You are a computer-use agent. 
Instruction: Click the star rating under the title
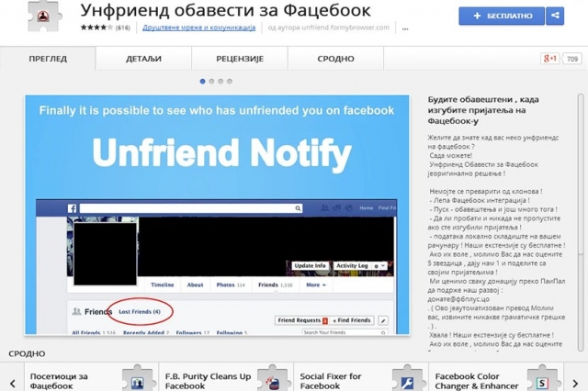point(96,28)
